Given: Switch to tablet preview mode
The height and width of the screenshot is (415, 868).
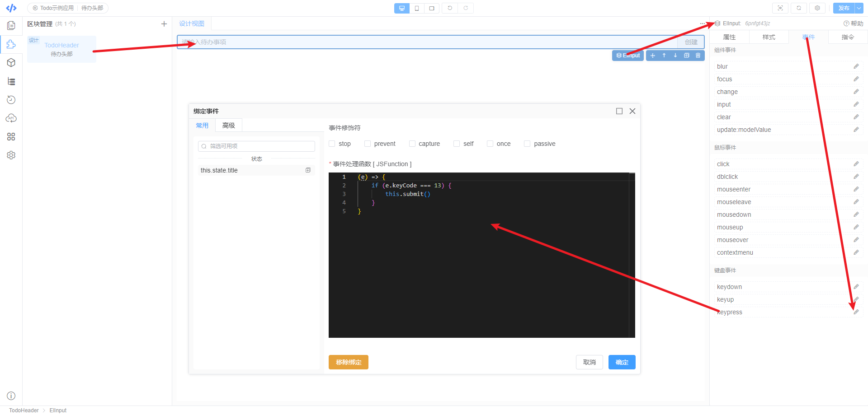Looking at the screenshot, I should [x=432, y=8].
